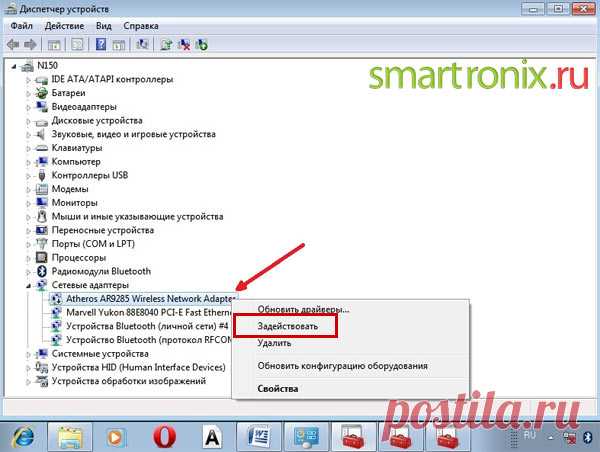This screenshot has width=600, height=452.
Task: Click the Help question-mark toolbar icon
Action: pos(101,44)
